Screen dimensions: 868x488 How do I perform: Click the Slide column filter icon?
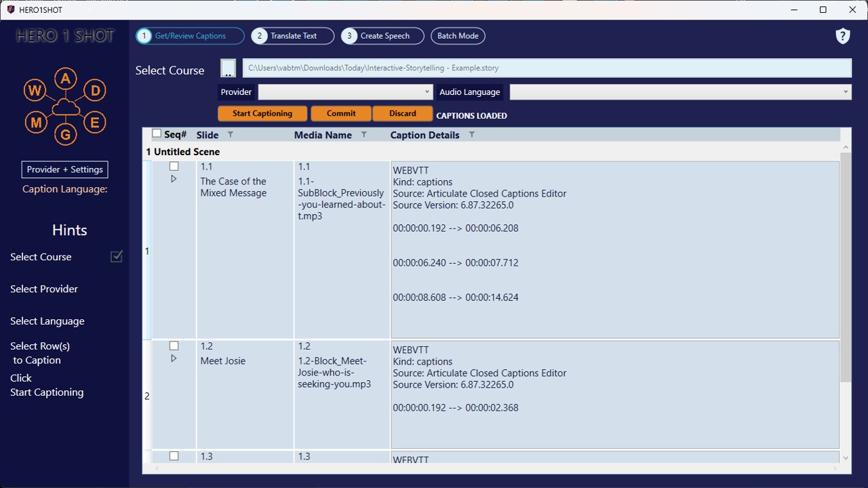[230, 135]
